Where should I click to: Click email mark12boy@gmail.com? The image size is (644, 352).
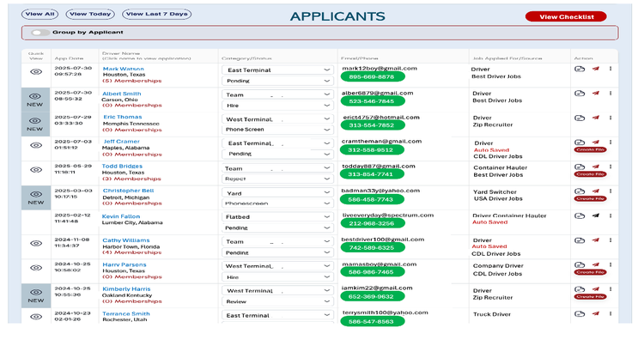[380, 68]
